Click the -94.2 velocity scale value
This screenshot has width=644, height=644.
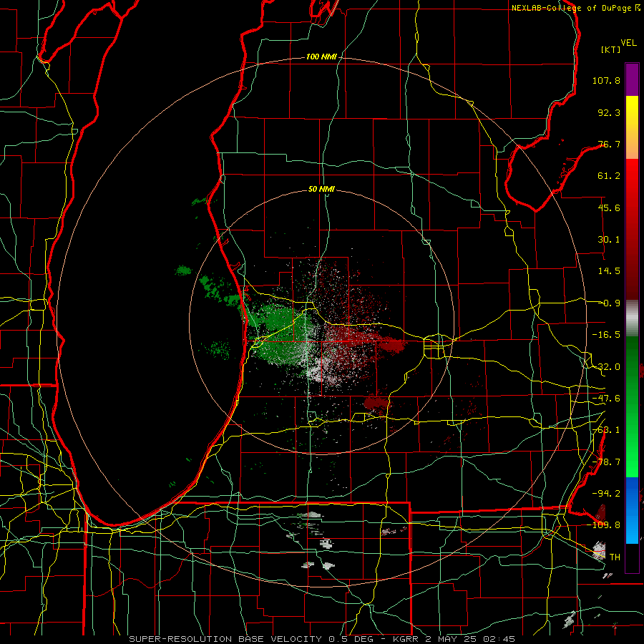pos(606,493)
